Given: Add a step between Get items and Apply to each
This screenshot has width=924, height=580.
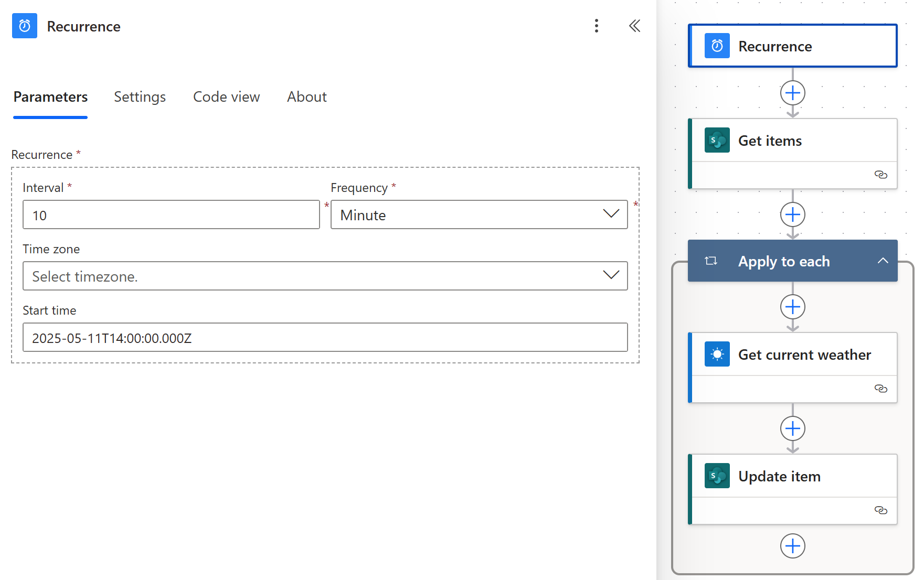Looking at the screenshot, I should tap(792, 214).
